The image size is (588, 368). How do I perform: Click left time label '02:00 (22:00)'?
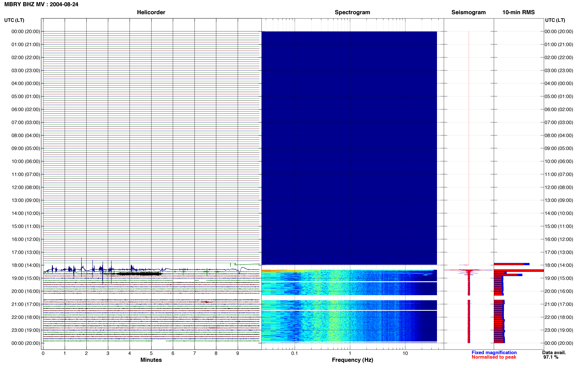pos(26,57)
